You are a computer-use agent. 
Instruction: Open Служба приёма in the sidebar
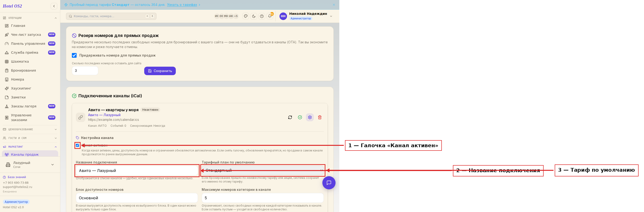pyautogui.click(x=30, y=53)
